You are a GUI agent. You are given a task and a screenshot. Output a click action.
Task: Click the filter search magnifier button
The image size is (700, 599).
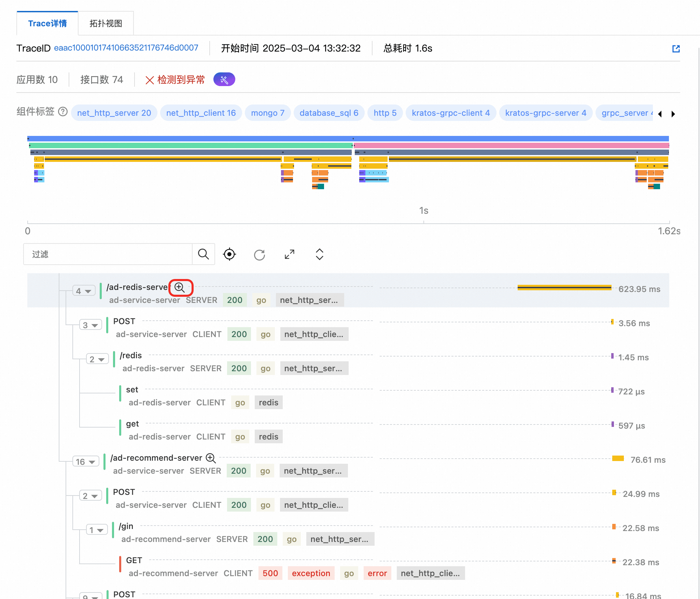pyautogui.click(x=204, y=254)
